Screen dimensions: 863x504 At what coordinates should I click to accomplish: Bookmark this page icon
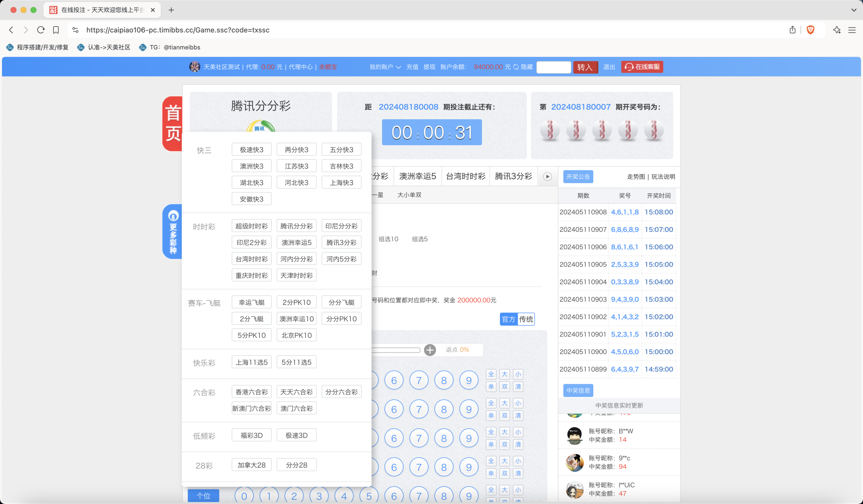tap(56, 30)
